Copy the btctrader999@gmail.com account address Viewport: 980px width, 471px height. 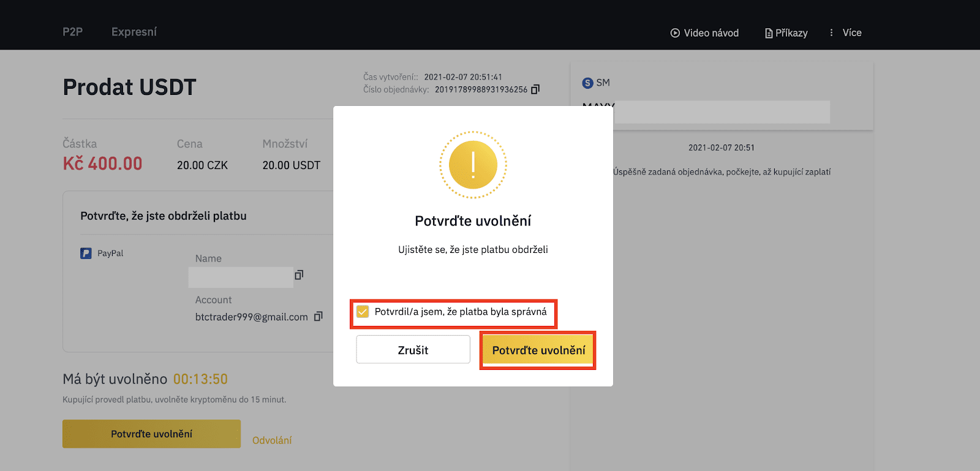point(318,317)
